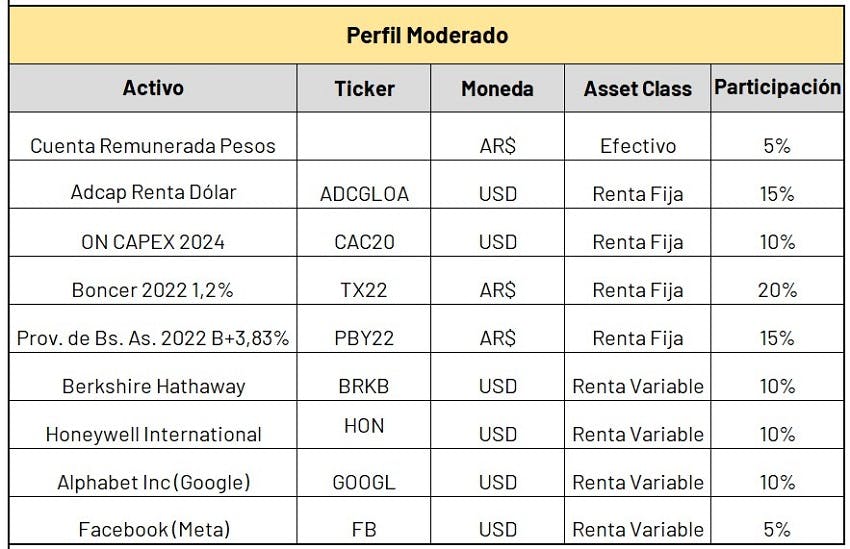
Task: Click the Boncer 2022 1,2% cell
Action: point(153,281)
